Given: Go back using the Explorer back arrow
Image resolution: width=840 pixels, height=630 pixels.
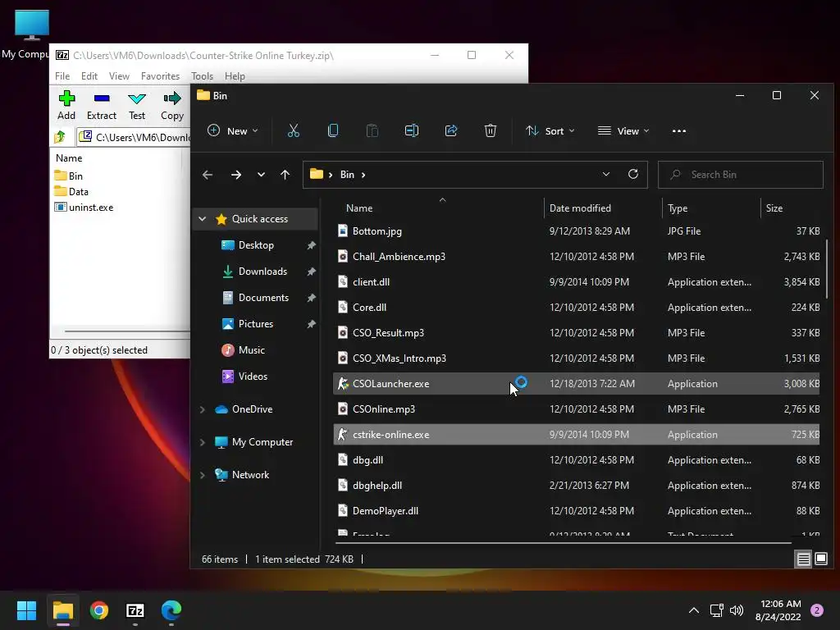Looking at the screenshot, I should (208, 175).
